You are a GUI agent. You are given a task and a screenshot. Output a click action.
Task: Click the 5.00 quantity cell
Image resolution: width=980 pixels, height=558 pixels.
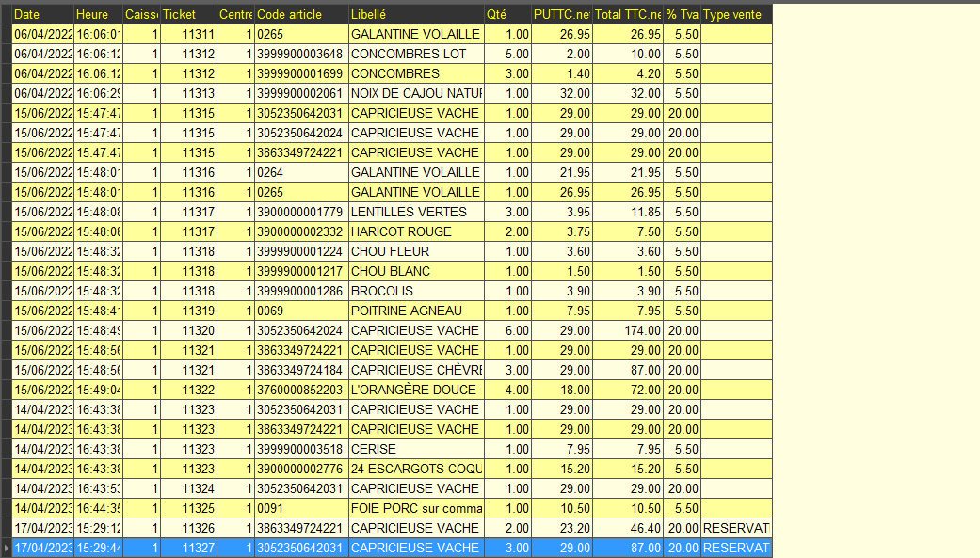pos(507,55)
